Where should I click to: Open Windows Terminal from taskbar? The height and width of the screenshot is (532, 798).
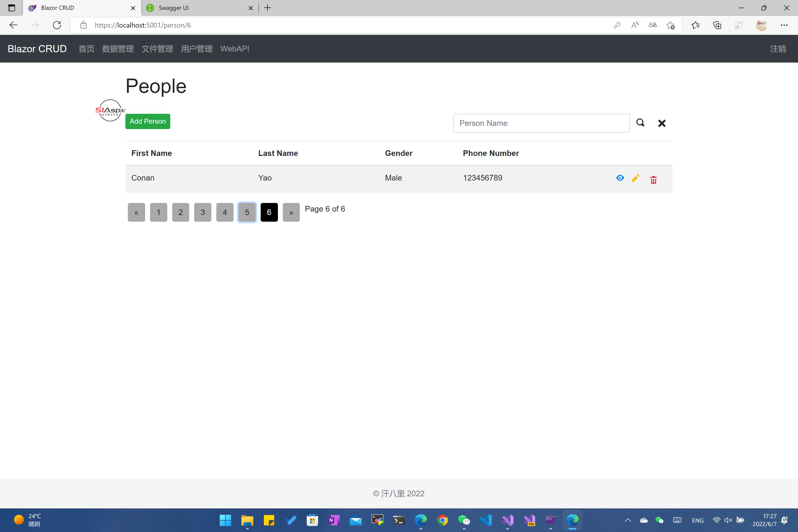[x=399, y=520]
